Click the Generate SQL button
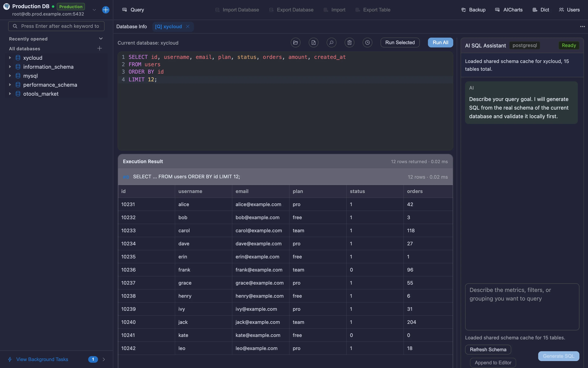The height and width of the screenshot is (368, 588). tap(559, 356)
